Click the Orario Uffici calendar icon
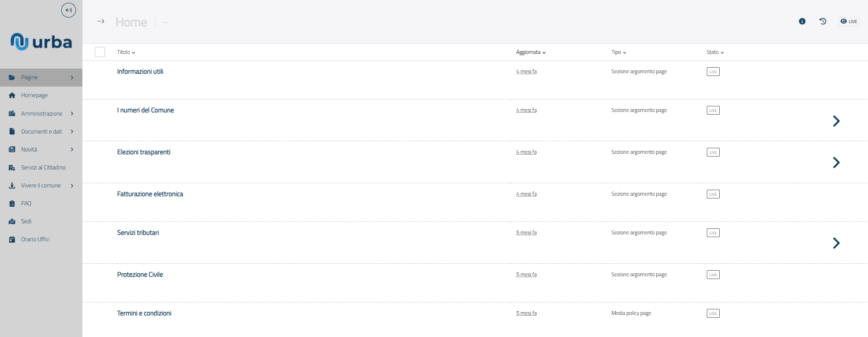The height and width of the screenshot is (337, 868). [12, 239]
